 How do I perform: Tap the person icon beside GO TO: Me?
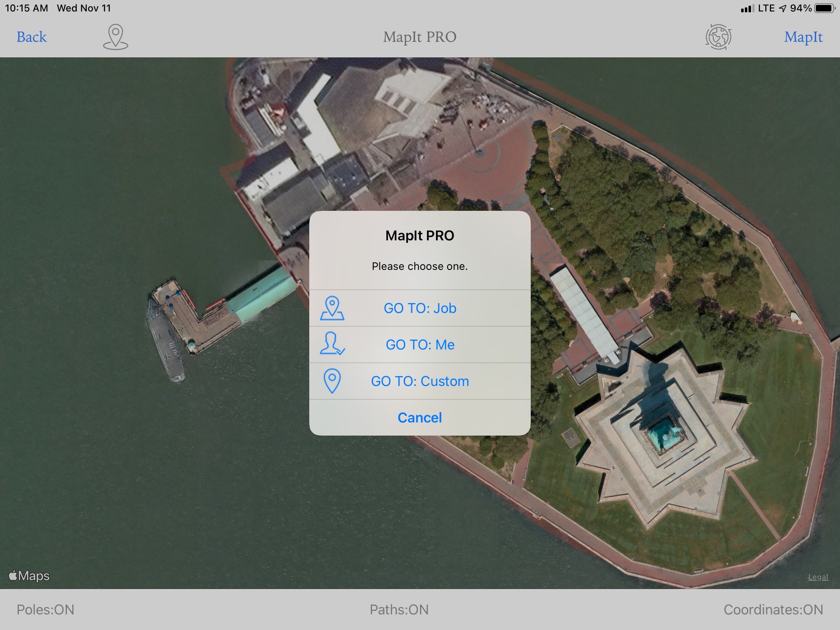332,344
